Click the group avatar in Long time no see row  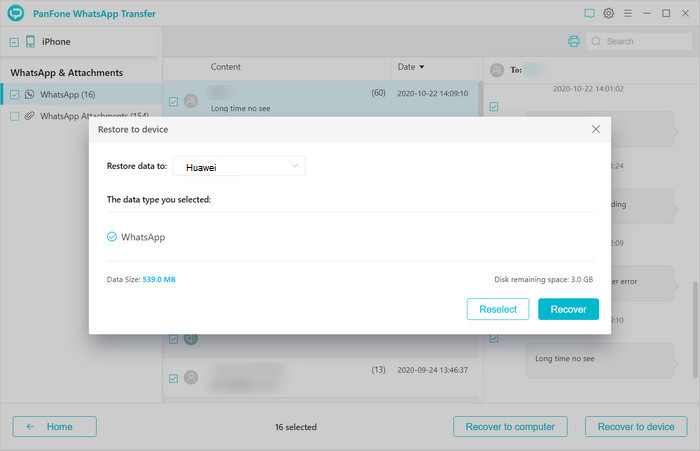click(x=191, y=101)
